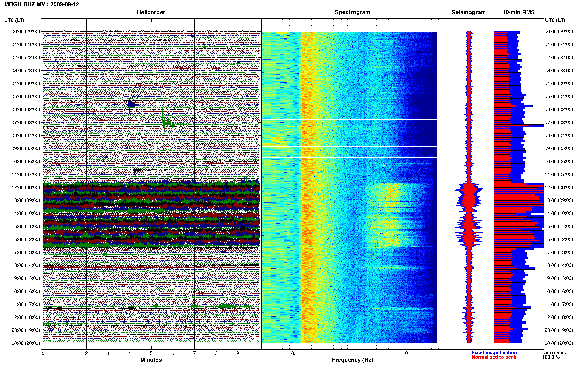588x368 pixels.
Task: Click the 'Data avail.' label
Action: click(554, 352)
